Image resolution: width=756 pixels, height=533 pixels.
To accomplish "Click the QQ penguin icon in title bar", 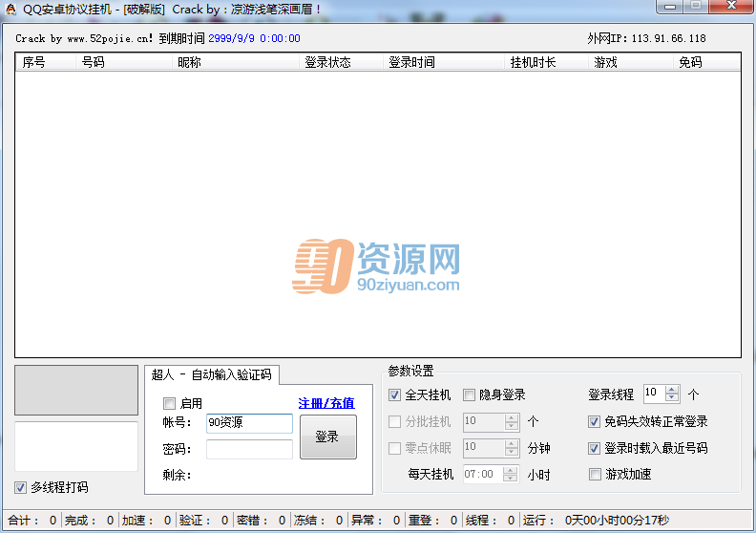I will [x=10, y=10].
